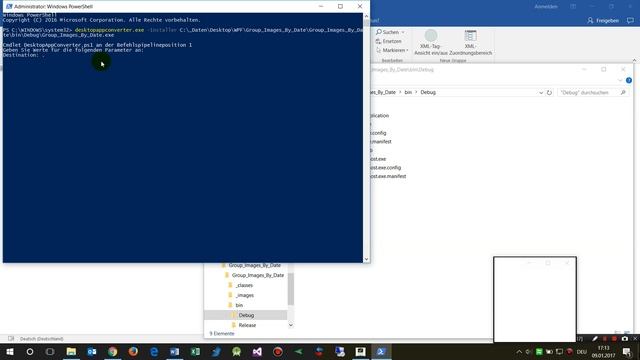The width and height of the screenshot is (640, 360).
Task: Click the DEU language indicator
Action: [x=582, y=352]
